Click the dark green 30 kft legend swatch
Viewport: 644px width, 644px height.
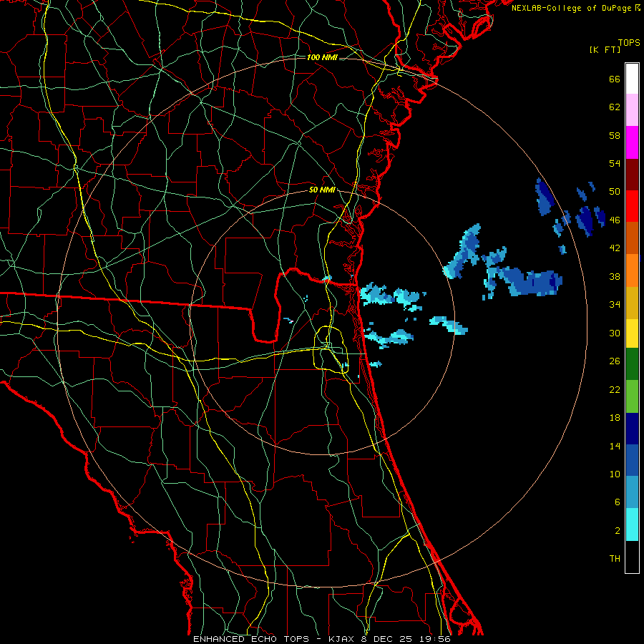(632, 364)
